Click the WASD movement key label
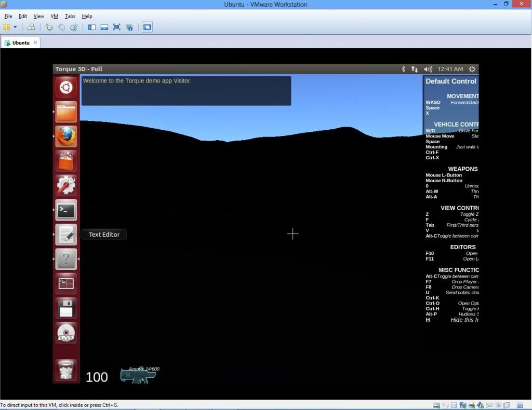The height and width of the screenshot is (410, 532). click(x=433, y=102)
